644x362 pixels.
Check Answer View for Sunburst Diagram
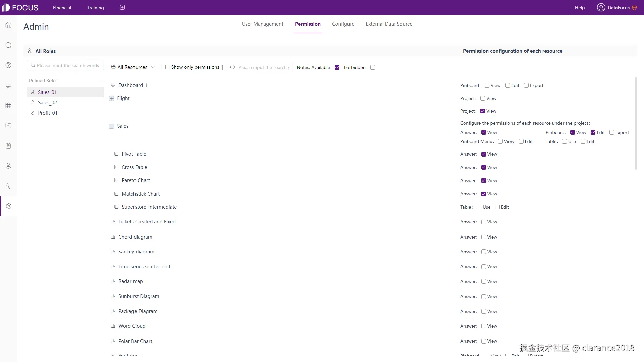(x=484, y=297)
